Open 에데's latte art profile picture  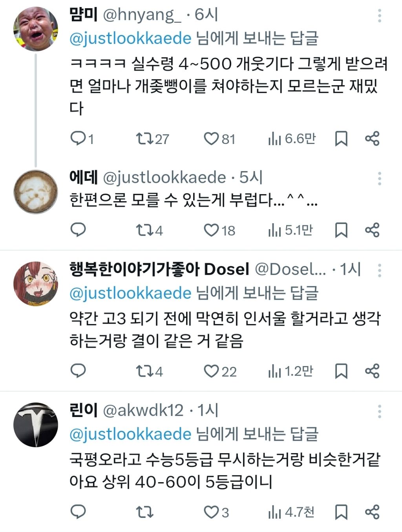point(36,192)
